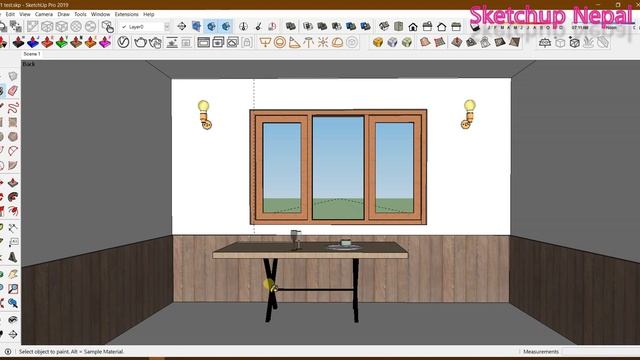
Task: Select Top standard view icon
Action: pyautogui.click(x=398, y=27)
